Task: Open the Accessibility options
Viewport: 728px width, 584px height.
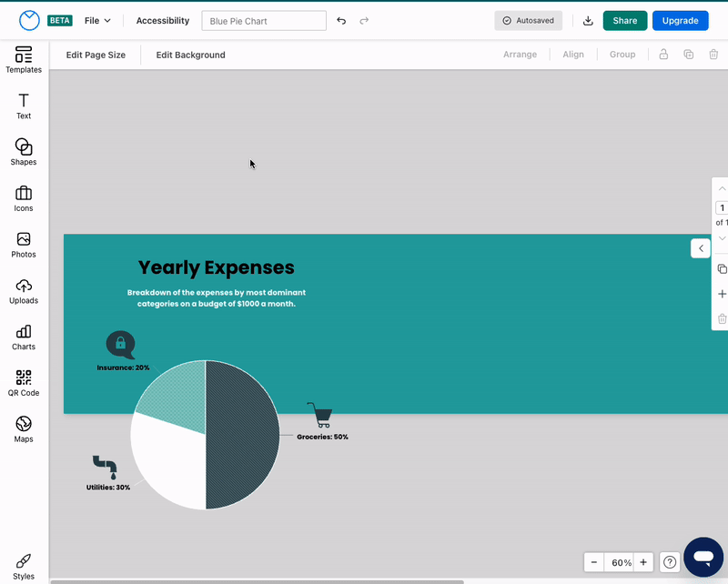Action: coord(162,19)
